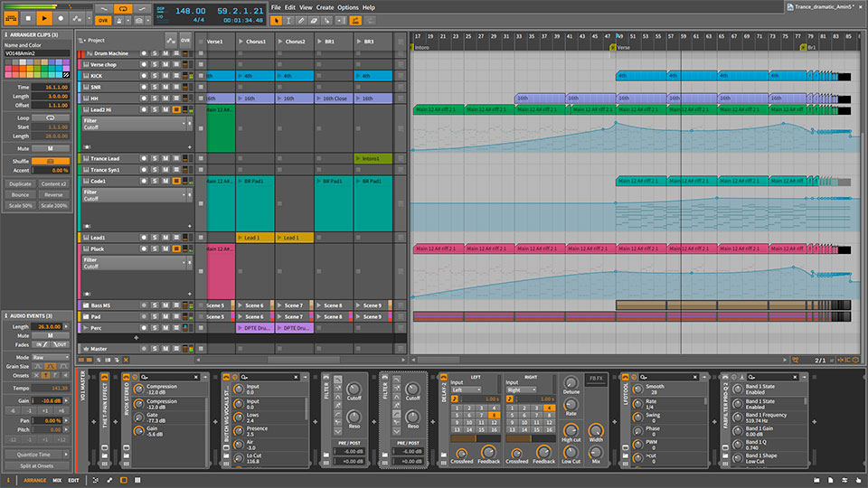Select the Pen draw tool

click(302, 19)
